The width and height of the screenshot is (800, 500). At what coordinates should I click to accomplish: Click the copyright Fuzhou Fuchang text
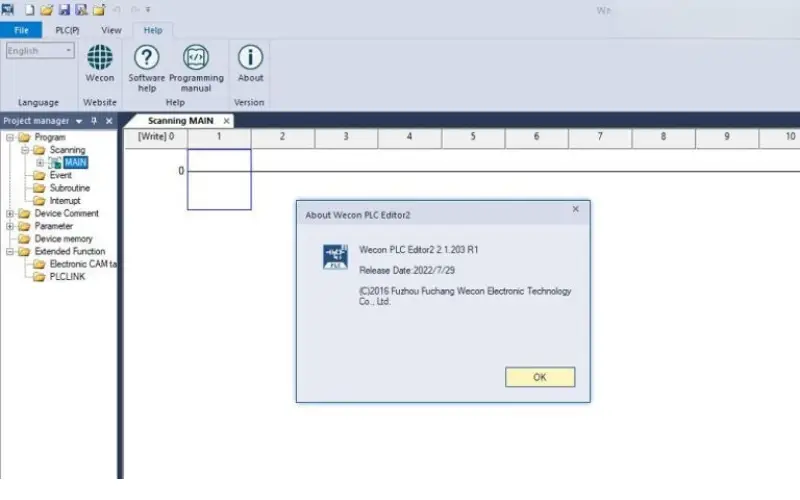(x=465, y=296)
